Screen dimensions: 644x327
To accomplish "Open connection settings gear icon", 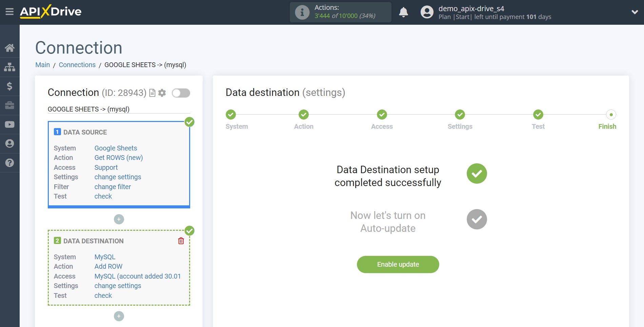I will click(x=162, y=93).
